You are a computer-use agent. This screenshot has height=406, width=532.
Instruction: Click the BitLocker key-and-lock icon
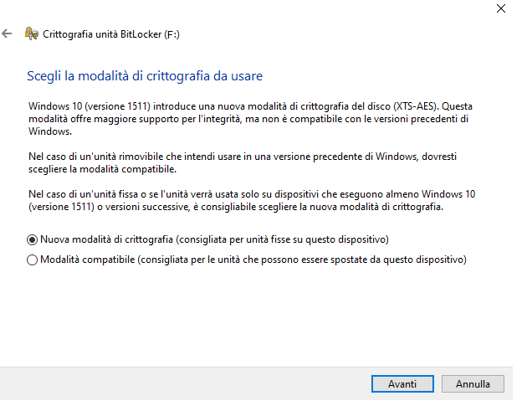pos(32,34)
